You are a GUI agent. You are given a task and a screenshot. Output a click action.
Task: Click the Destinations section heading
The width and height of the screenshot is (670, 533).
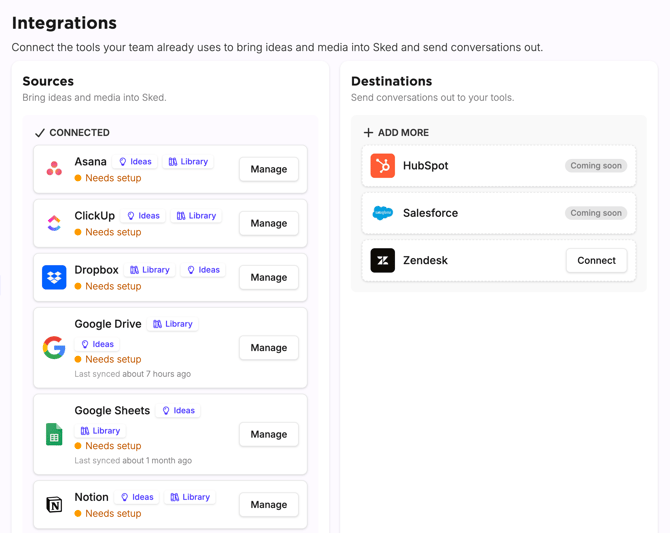391,81
